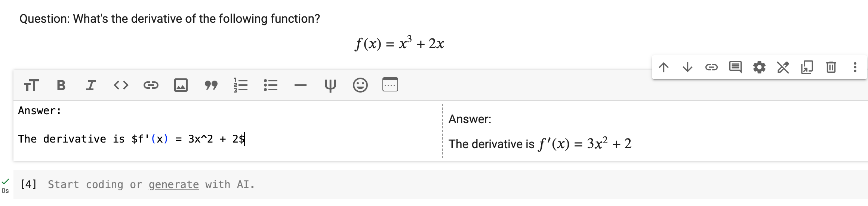Insert an emoji
Image resolution: width=868 pixels, height=206 pixels.
pos(360,85)
